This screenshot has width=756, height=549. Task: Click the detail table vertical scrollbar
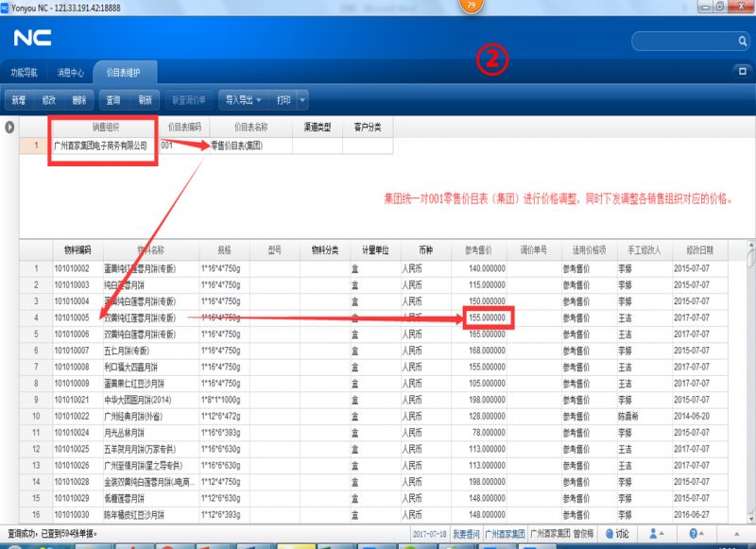pyautogui.click(x=751, y=381)
